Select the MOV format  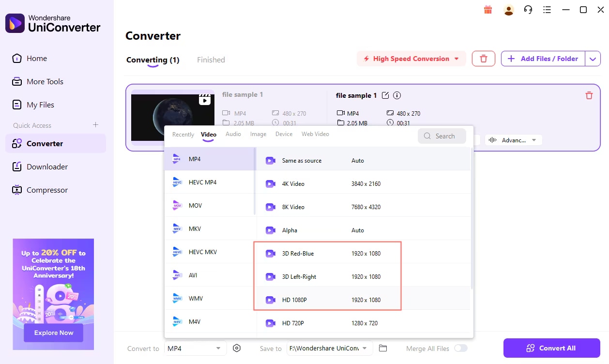point(210,205)
